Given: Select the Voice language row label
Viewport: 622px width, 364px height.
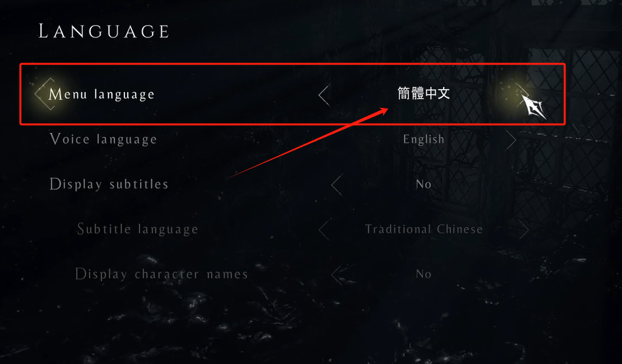Looking at the screenshot, I should pyautogui.click(x=103, y=140).
